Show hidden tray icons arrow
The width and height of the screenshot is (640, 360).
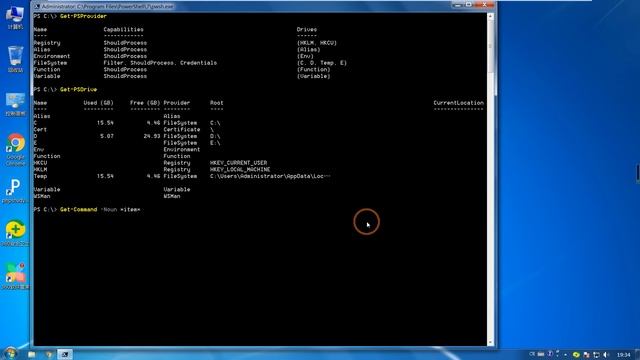pos(566,355)
